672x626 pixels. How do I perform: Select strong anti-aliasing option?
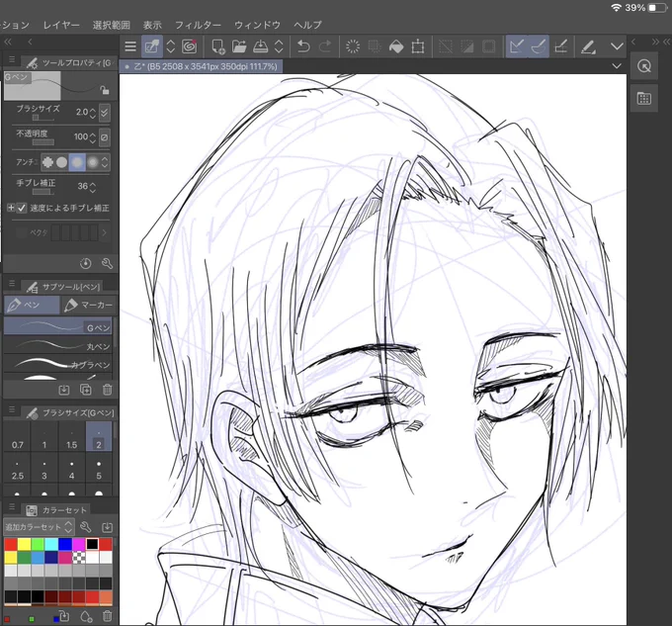pos(93,162)
